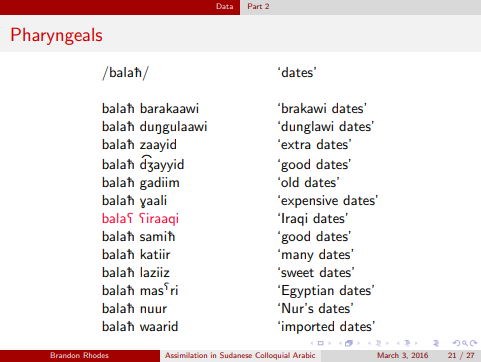Click the previous slide arrow in Beamer navigation
The width and height of the screenshot is (481, 362).
[312, 343]
